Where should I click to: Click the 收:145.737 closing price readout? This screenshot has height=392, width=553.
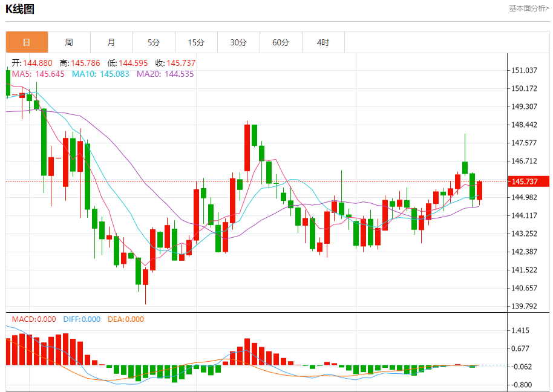(x=175, y=63)
